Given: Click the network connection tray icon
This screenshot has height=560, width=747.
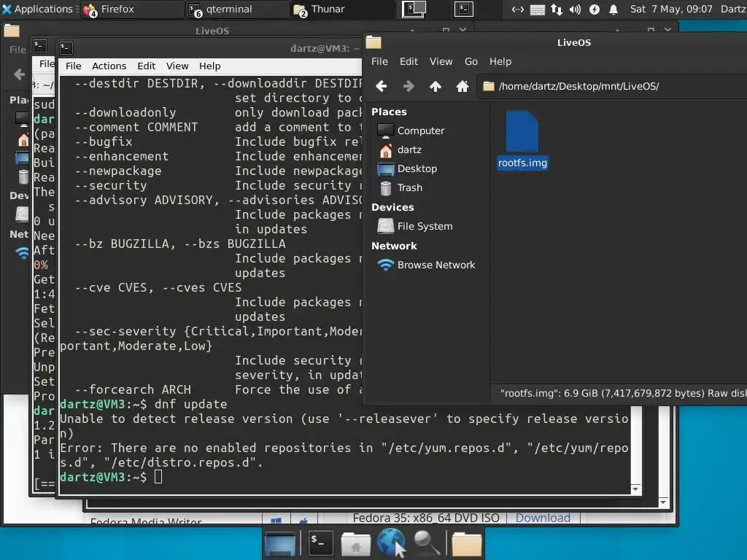Looking at the screenshot, I should (x=557, y=9).
